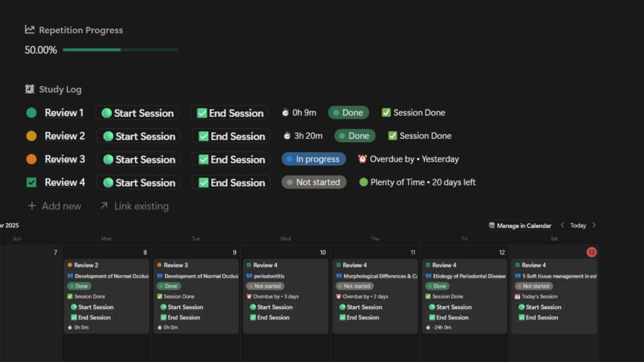644x362 pixels.
Task: Click the Repetition Progress bar
Action: 120,50
